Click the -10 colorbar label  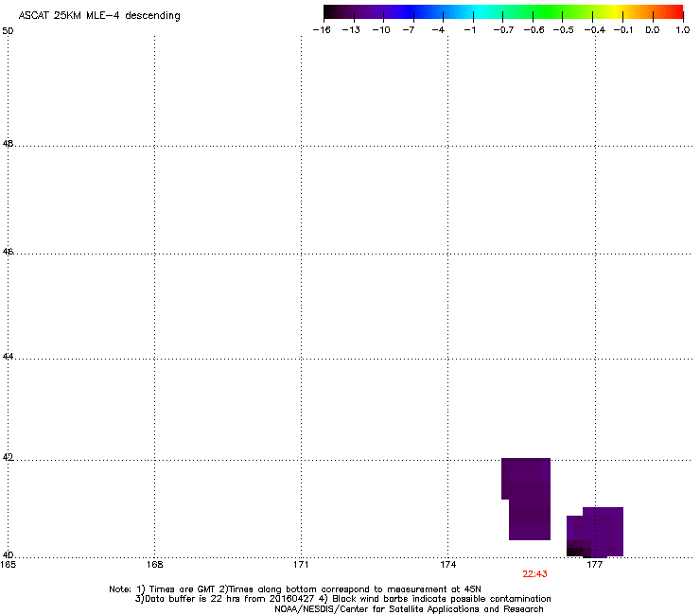tap(381, 30)
